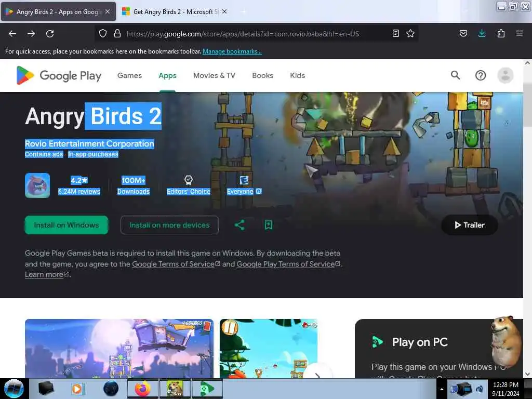Click the scrollbar up arrow
532x399 pixels.
pos(527,62)
